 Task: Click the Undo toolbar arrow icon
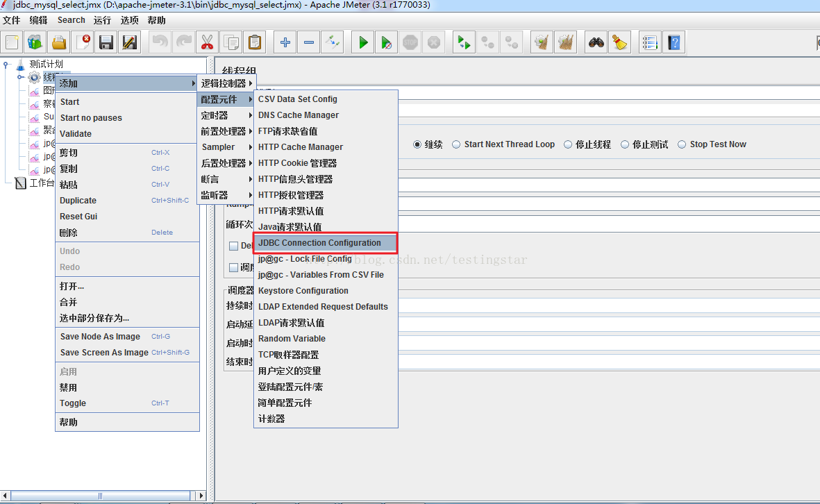coord(160,42)
